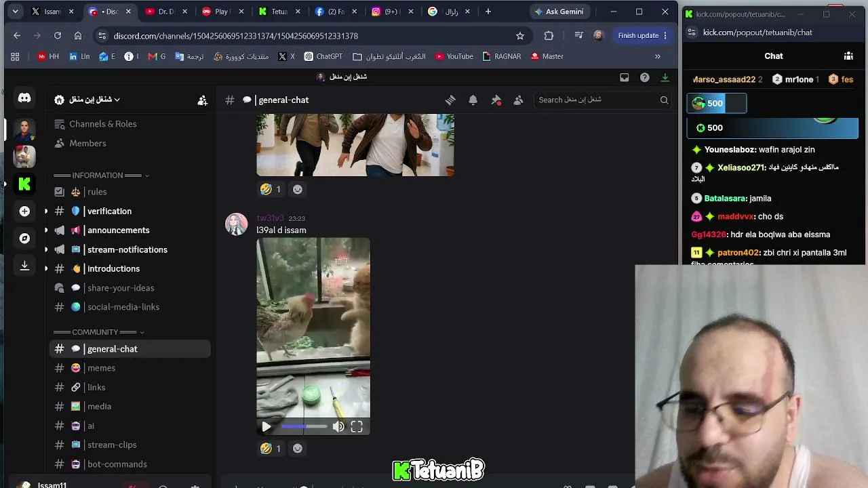Open Discord's Discover compass icon
Viewport: 868px width, 488px height.
[24, 239]
